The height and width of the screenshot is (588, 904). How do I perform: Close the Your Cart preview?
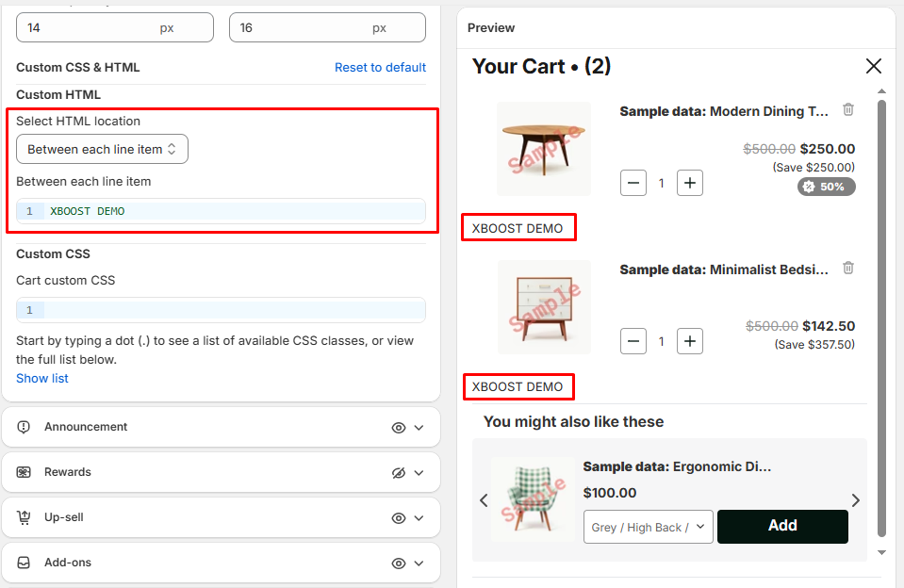point(874,66)
